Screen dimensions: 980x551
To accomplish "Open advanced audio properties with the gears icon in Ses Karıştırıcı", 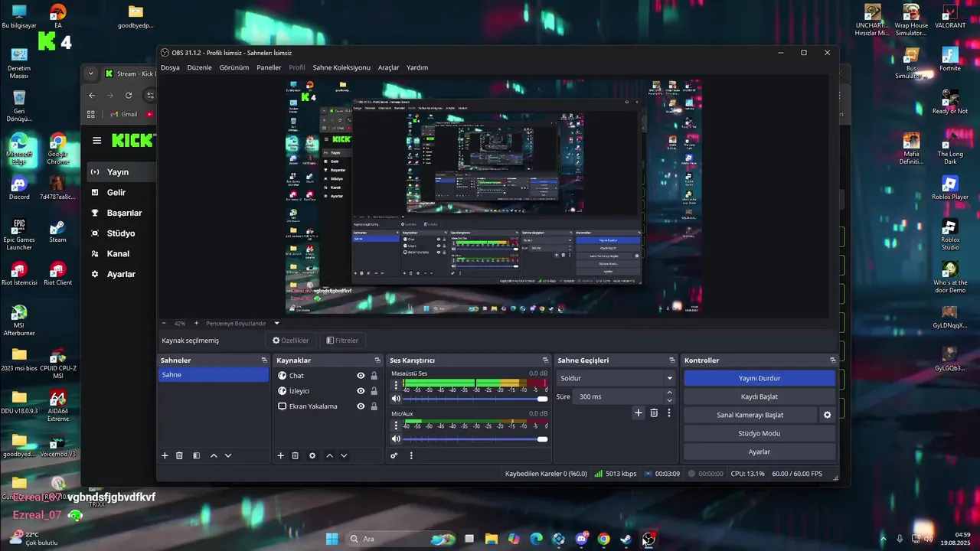I will (x=394, y=455).
